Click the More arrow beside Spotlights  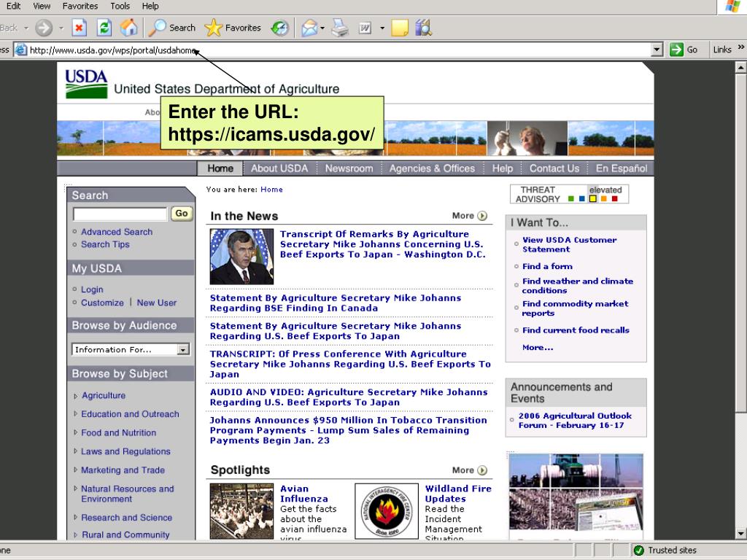click(x=482, y=470)
